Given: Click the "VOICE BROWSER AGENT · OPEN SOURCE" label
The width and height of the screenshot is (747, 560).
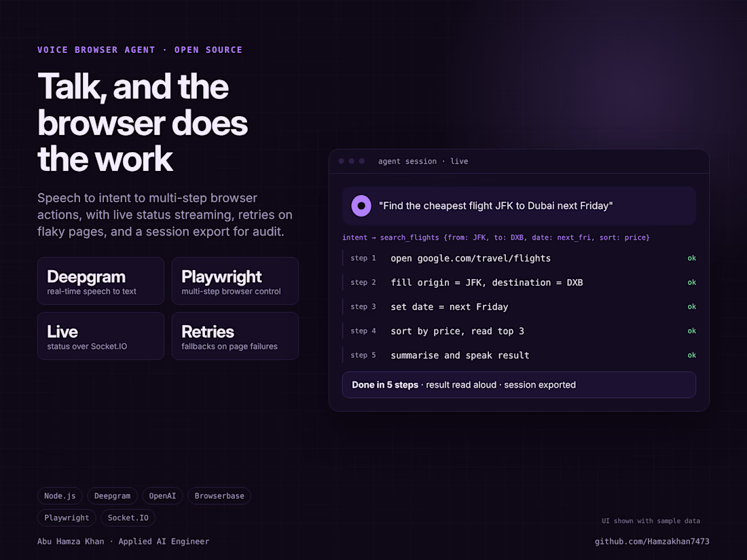Looking at the screenshot, I should click(x=140, y=50).
